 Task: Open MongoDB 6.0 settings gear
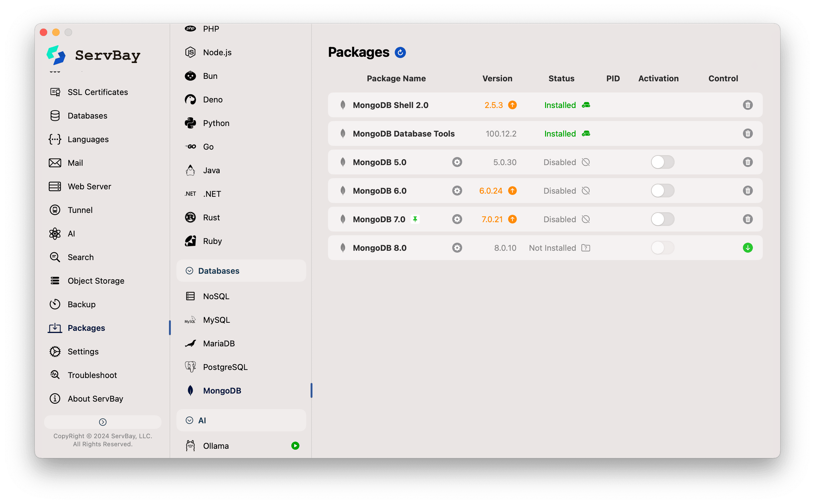(457, 191)
